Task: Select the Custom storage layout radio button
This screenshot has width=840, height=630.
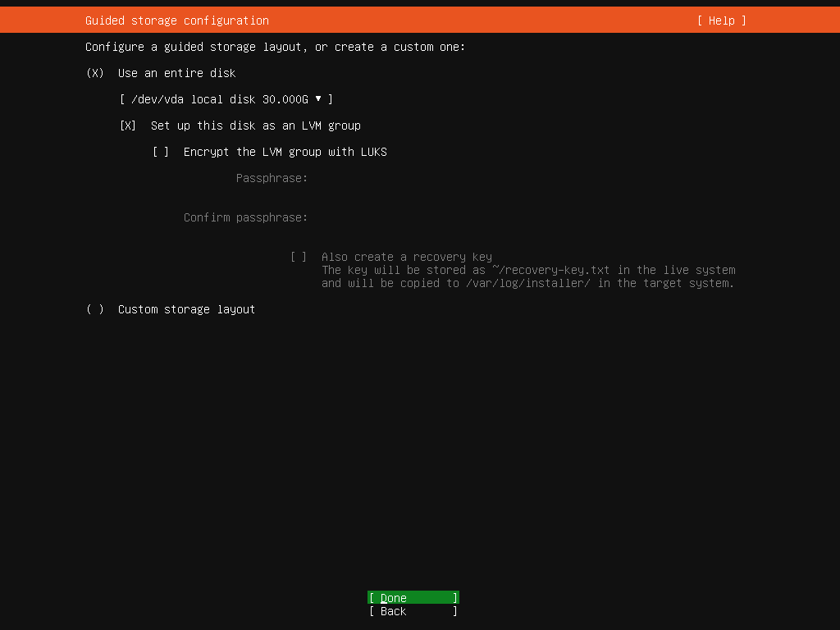Action: tap(95, 309)
